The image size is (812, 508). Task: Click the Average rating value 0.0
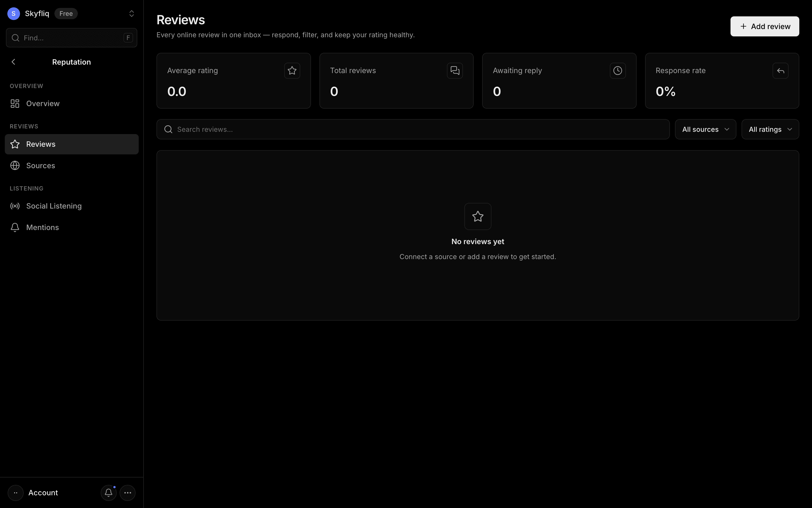click(x=177, y=91)
